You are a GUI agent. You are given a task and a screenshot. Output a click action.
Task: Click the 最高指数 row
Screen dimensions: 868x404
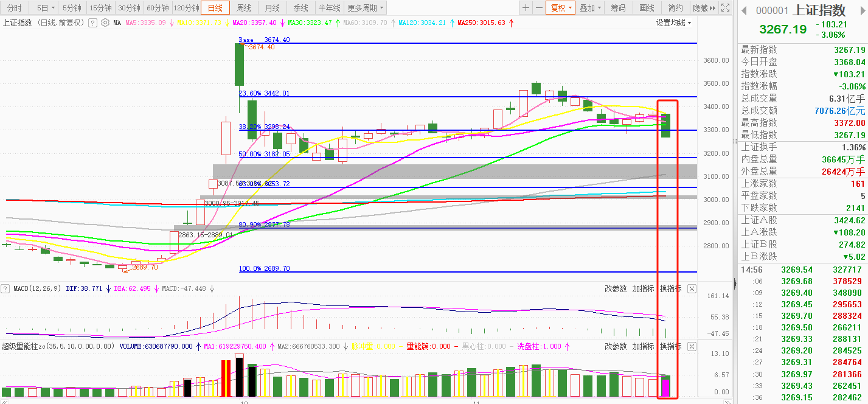(x=803, y=122)
